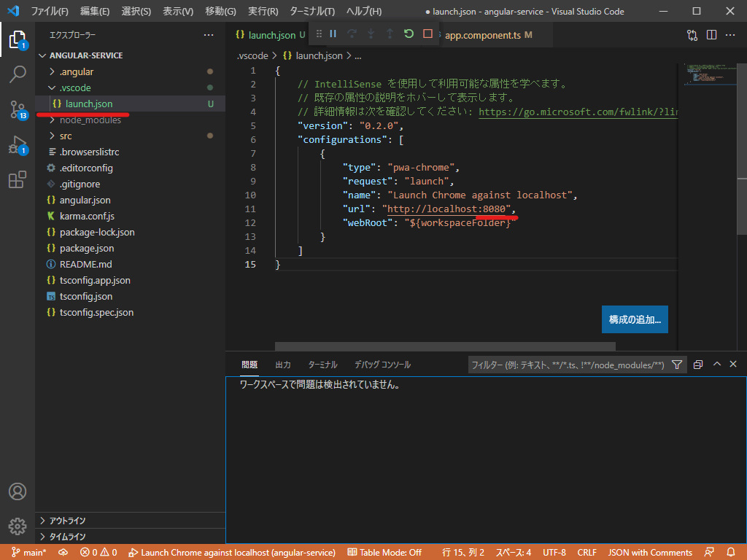Open Explorer Views and More Actions ellipsis
This screenshot has width=747, height=560.
(x=208, y=35)
